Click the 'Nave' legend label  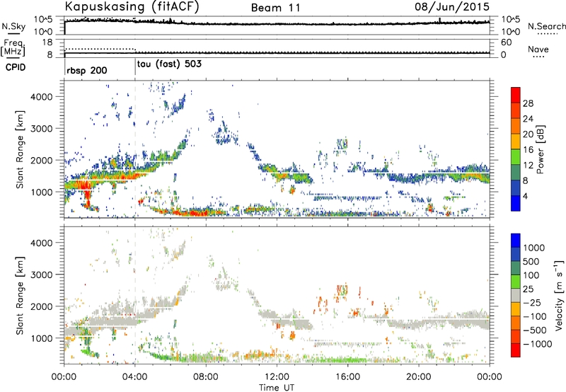(538, 50)
